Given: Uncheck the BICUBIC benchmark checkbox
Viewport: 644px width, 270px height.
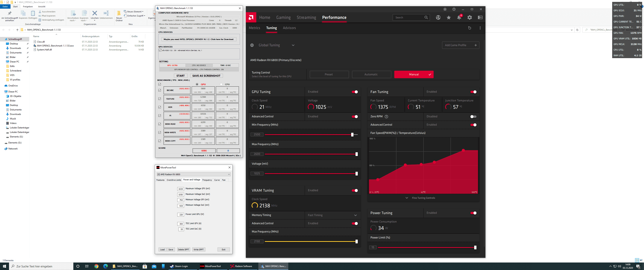Looking at the screenshot, I should click(x=160, y=90).
